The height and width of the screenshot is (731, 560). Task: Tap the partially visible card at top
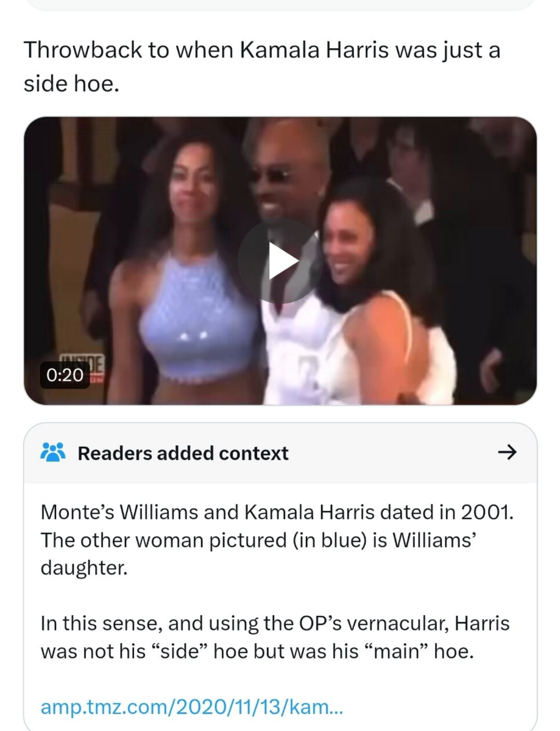280,5
